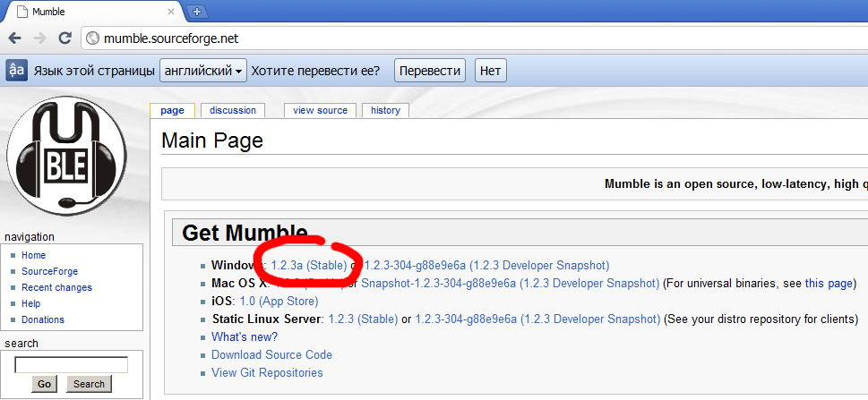The height and width of the screenshot is (400, 868).
Task: Open SourceForge navigation link
Action: point(50,271)
